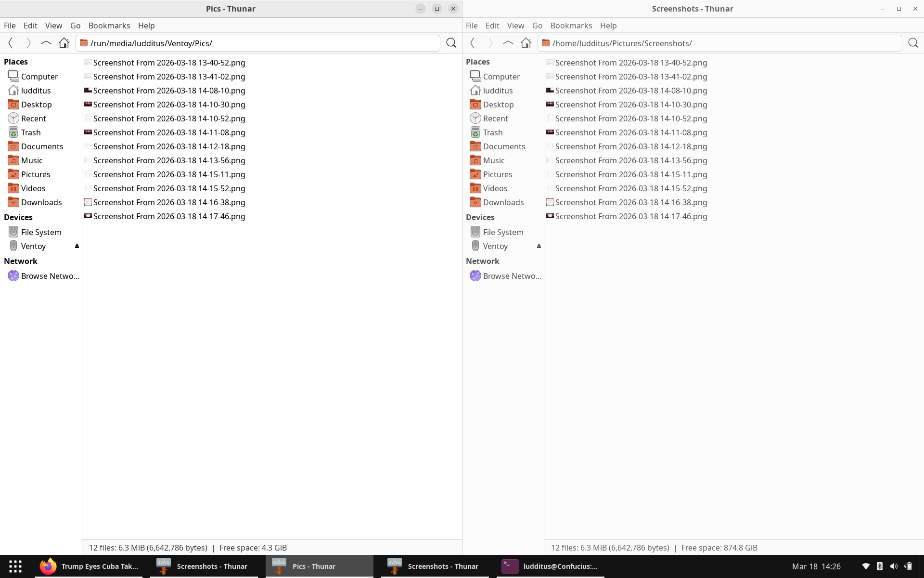
Task: Open the Bookmarks menu in Pics window
Action: click(x=109, y=26)
